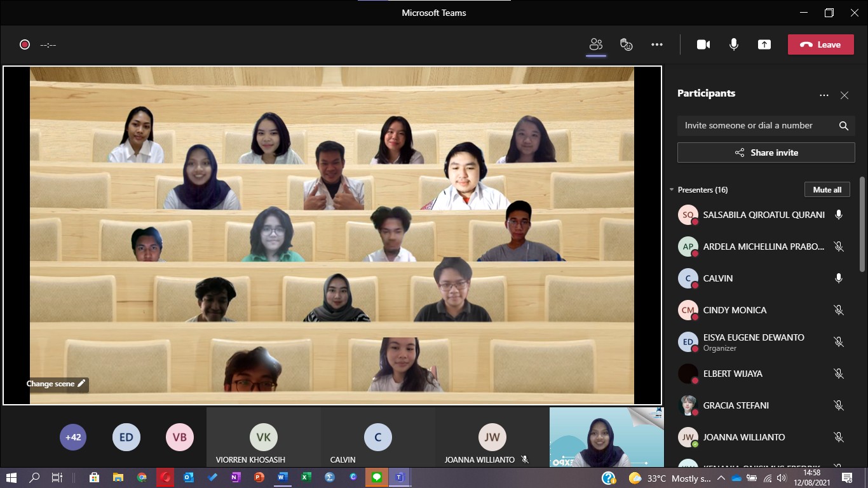This screenshot has width=868, height=488.
Task: Click the Mute all button
Action: click(827, 190)
